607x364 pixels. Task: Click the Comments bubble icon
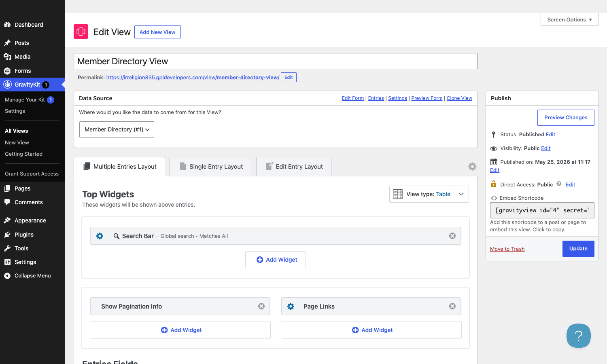(7, 202)
